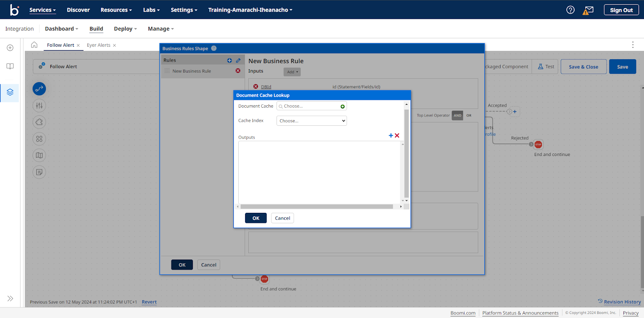
Task: Set Top Level Operator to AND
Action: pyautogui.click(x=457, y=115)
